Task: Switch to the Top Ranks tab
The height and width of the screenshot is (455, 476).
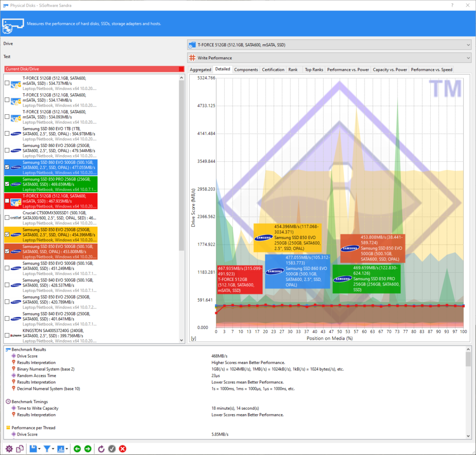Action: tap(314, 69)
